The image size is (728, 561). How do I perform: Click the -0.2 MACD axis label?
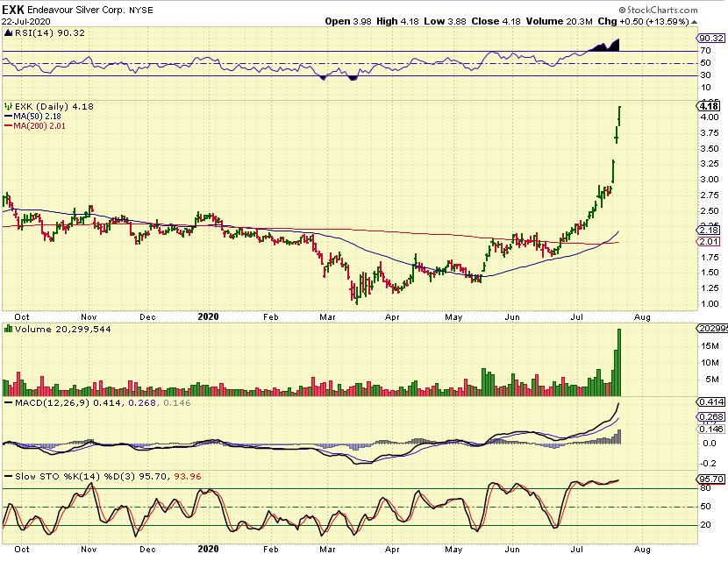(x=709, y=464)
